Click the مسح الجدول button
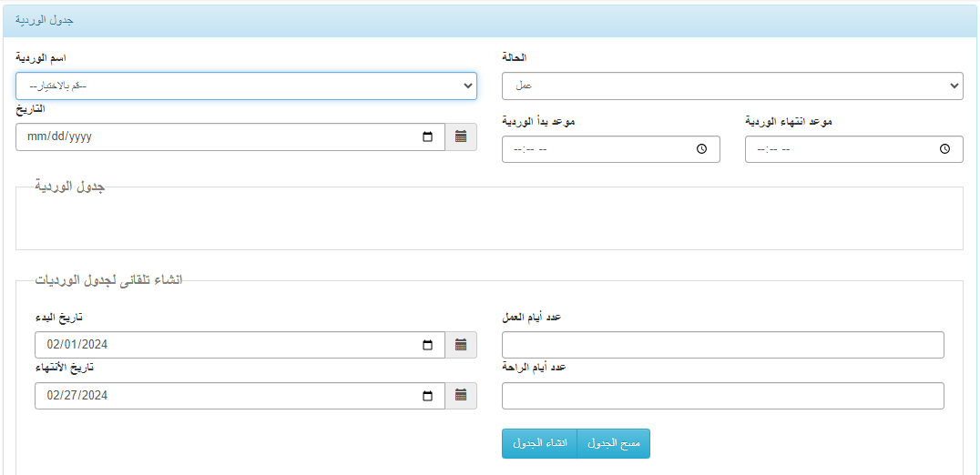Viewport: 980px width, 475px height. pyautogui.click(x=614, y=443)
